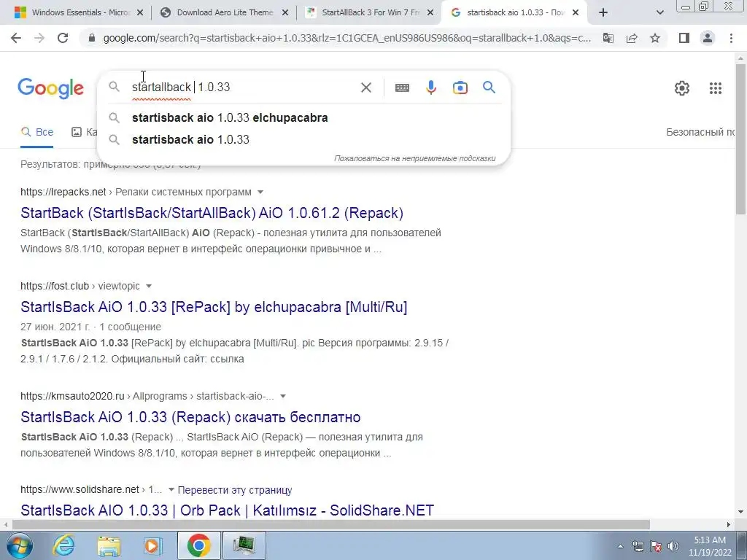
Task: Open the Windows Start menu
Action: click(x=19, y=545)
